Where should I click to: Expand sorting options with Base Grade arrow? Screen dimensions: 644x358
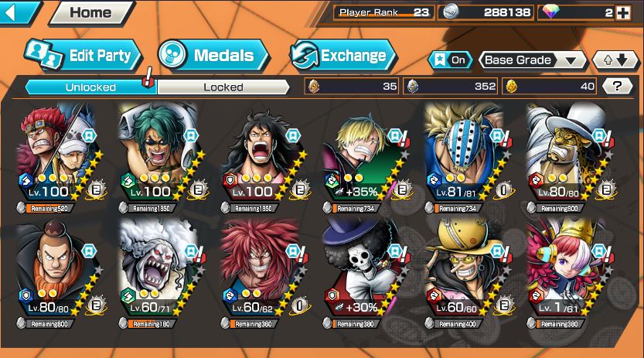coord(570,61)
